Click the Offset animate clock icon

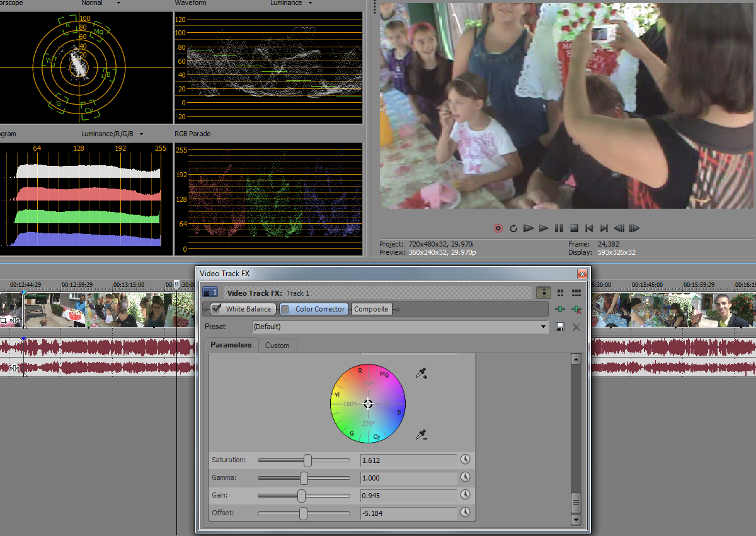click(x=466, y=513)
